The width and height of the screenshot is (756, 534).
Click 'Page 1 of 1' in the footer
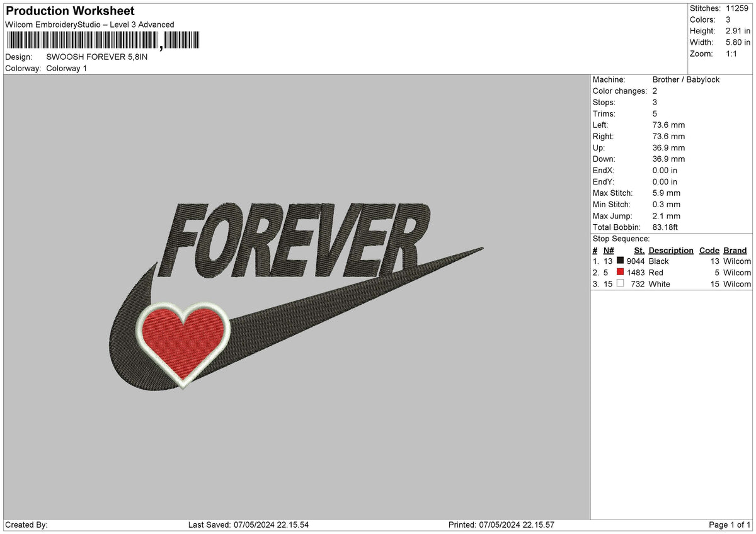pyautogui.click(x=730, y=525)
